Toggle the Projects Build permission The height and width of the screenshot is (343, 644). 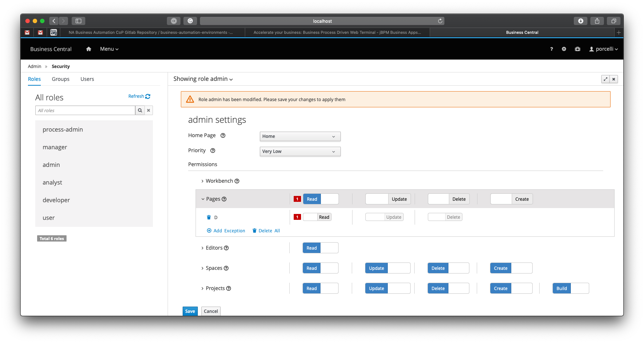570,288
